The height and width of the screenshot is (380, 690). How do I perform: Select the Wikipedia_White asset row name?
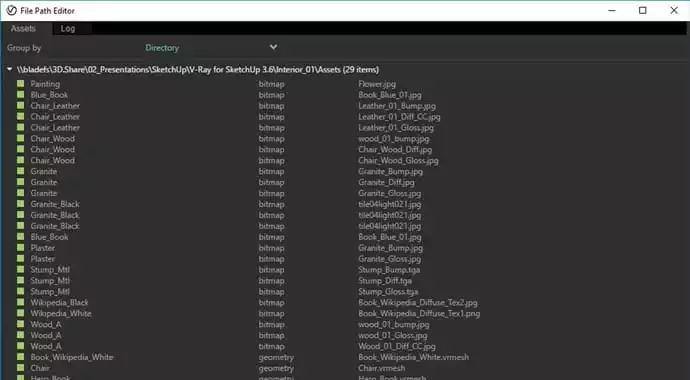[61, 314]
